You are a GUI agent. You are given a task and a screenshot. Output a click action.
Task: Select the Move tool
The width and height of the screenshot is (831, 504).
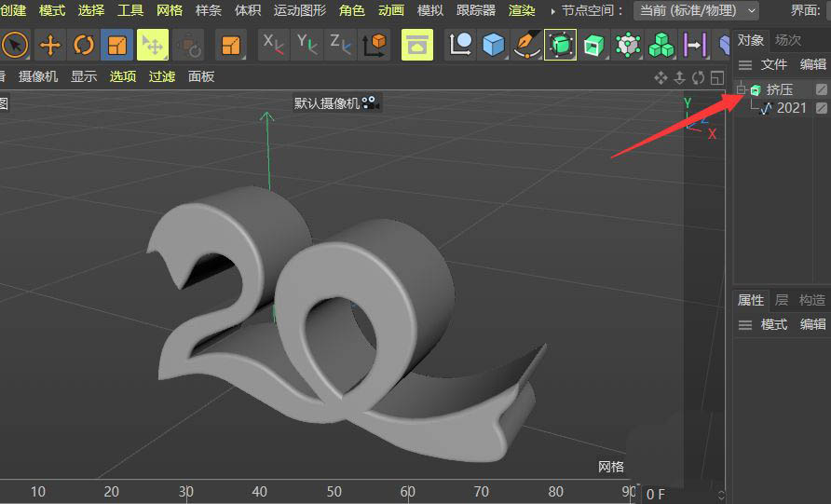[49, 45]
